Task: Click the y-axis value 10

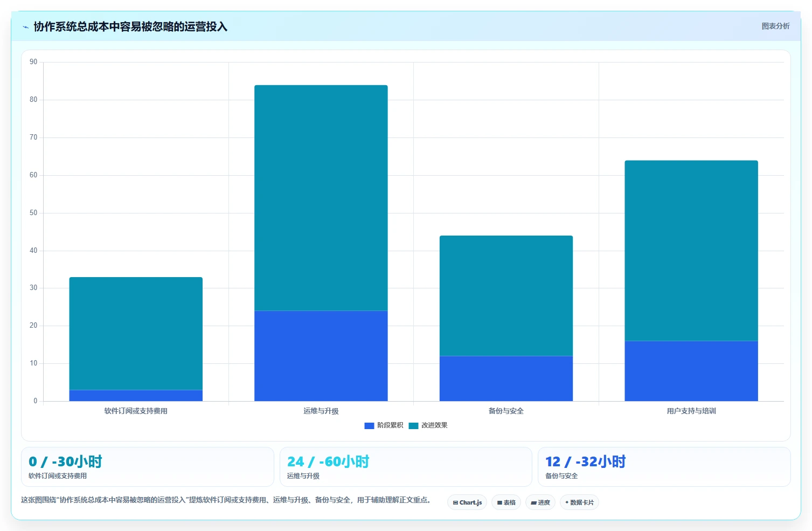Action: click(x=33, y=363)
